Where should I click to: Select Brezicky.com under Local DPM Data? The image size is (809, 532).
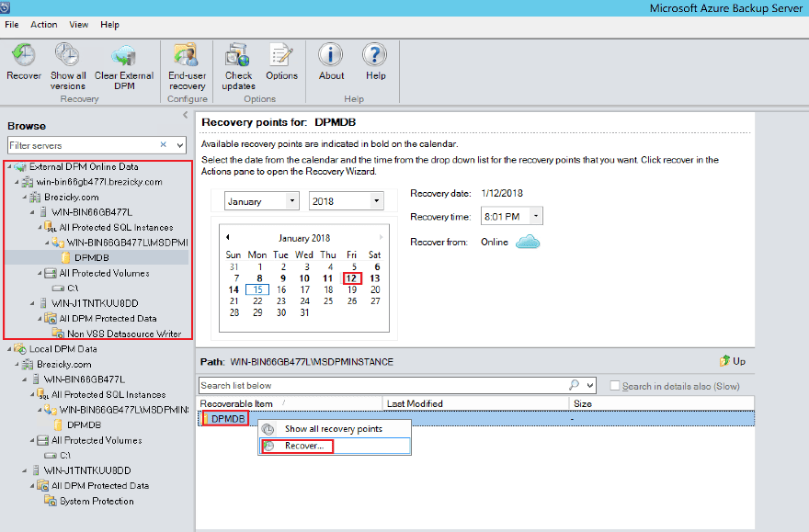click(x=64, y=365)
